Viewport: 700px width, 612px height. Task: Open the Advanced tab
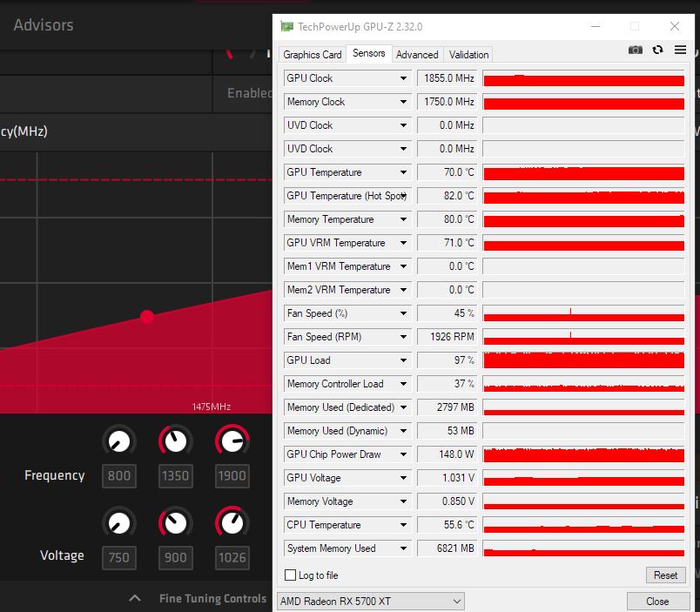(417, 55)
